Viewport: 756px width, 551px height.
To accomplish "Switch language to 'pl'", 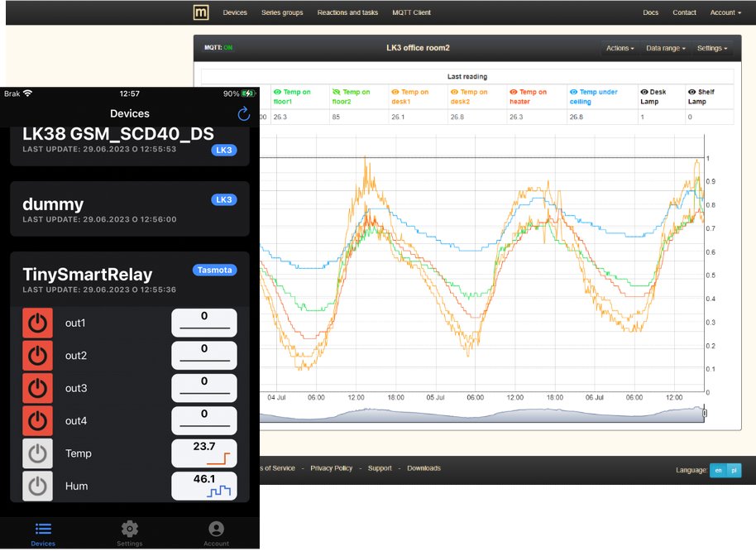I will click(734, 470).
